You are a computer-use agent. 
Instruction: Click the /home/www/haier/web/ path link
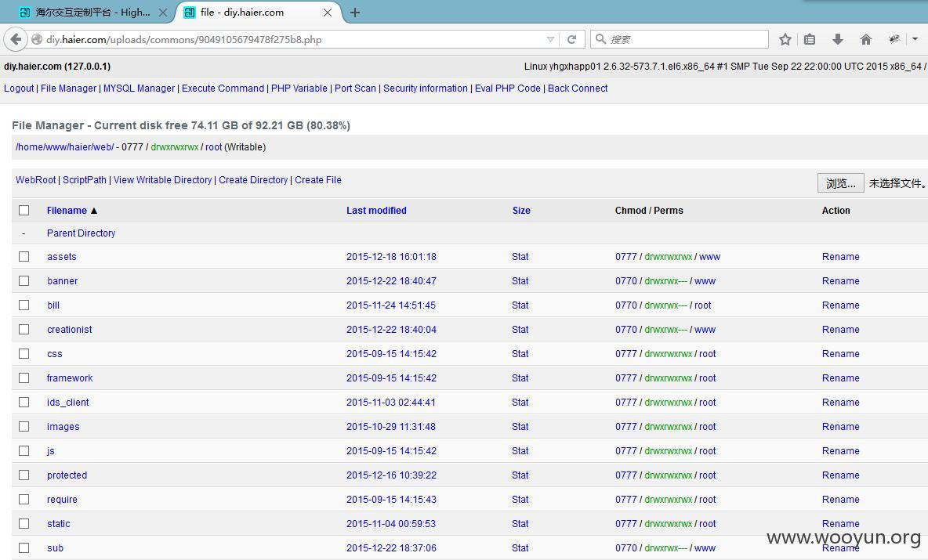point(64,146)
